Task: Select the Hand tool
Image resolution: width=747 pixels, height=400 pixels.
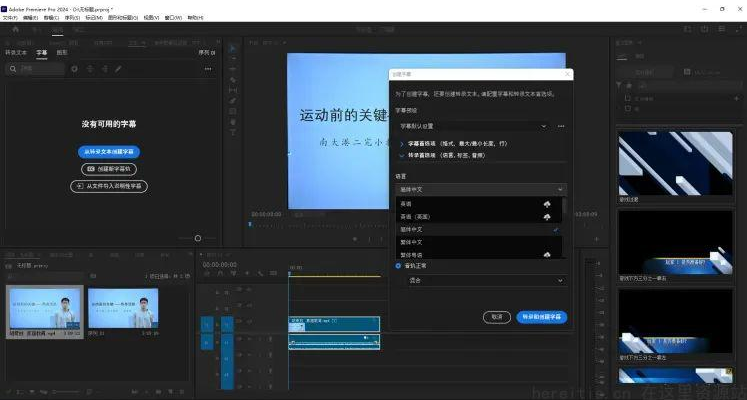Action: [233, 122]
